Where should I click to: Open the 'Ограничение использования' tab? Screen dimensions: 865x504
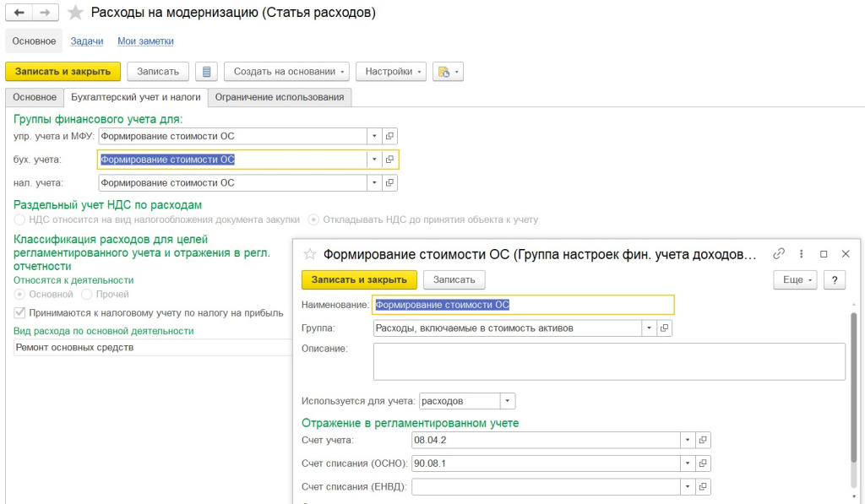[x=280, y=97]
